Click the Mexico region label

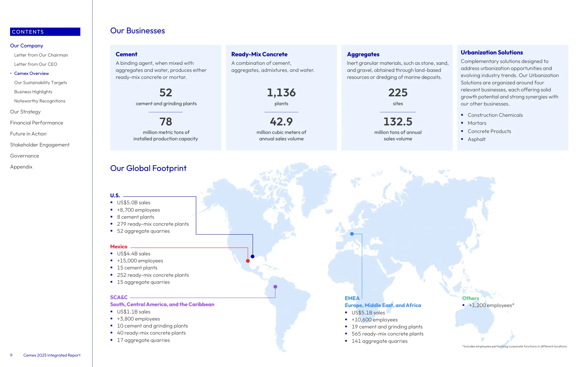click(119, 247)
